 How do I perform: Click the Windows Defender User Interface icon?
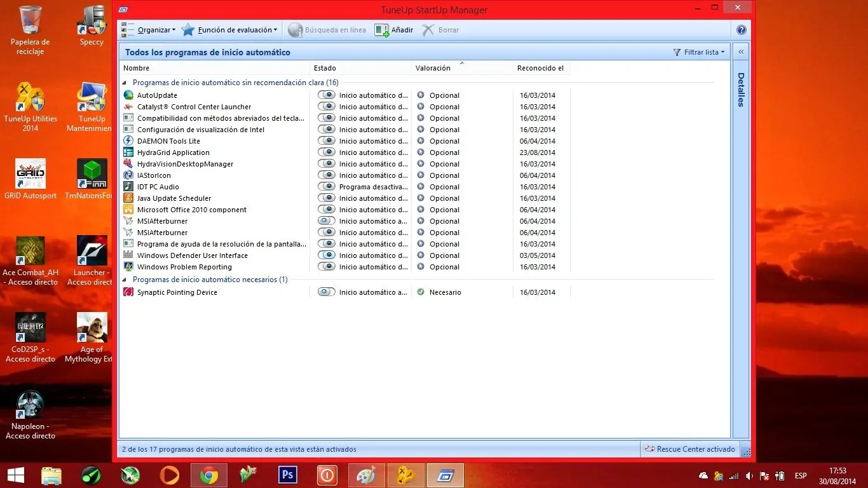click(128, 255)
